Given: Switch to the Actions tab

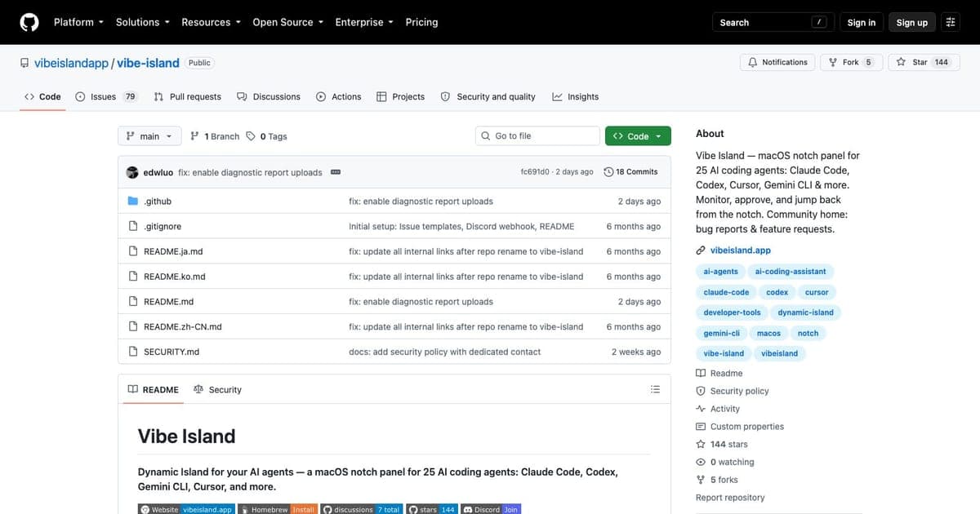Looking at the screenshot, I should (338, 96).
